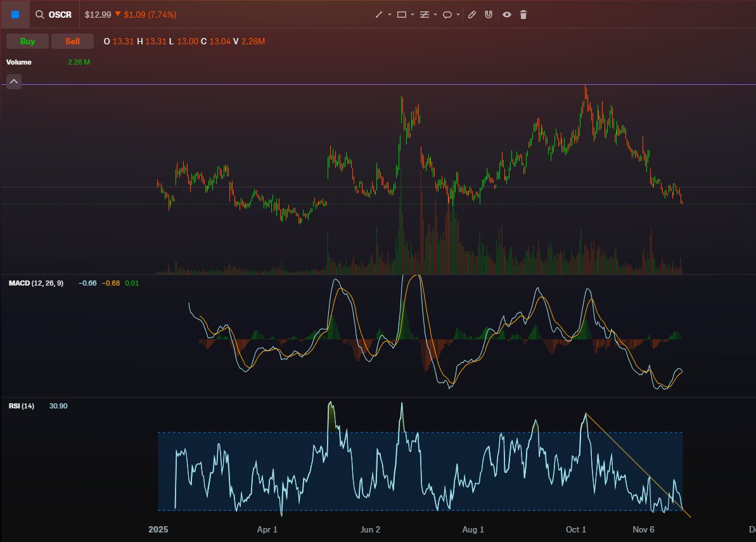Collapse the chart legend chevron button

pos(14,82)
